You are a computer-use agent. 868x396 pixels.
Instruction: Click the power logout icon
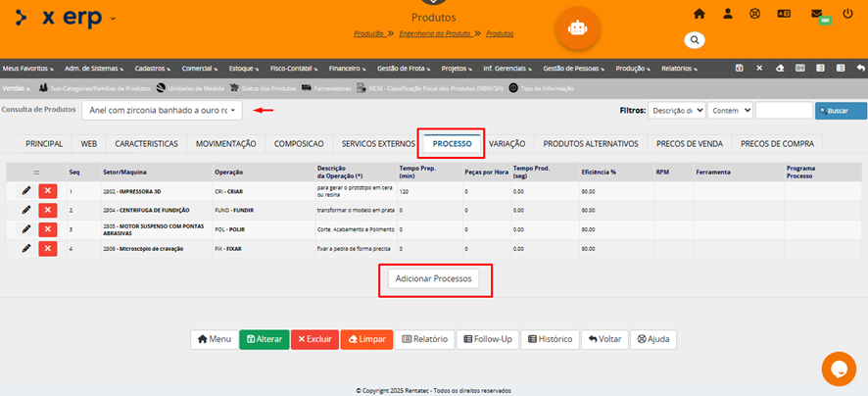[847, 14]
